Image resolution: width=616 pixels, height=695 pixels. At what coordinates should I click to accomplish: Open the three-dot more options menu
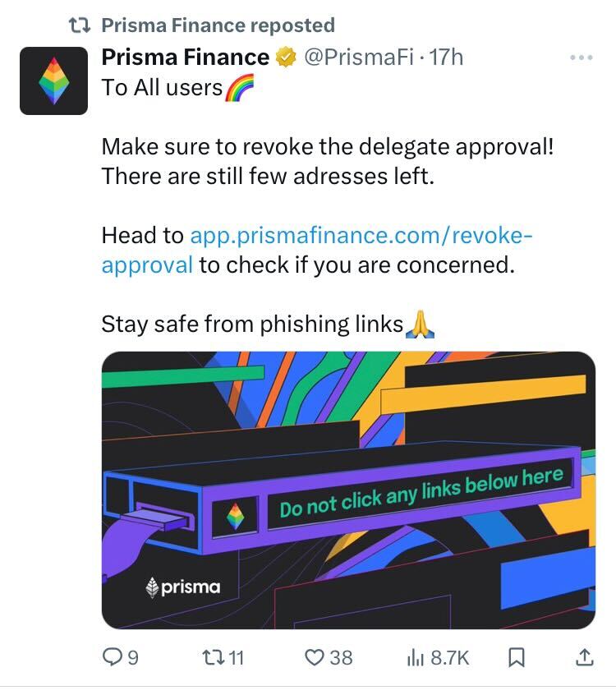point(582,58)
